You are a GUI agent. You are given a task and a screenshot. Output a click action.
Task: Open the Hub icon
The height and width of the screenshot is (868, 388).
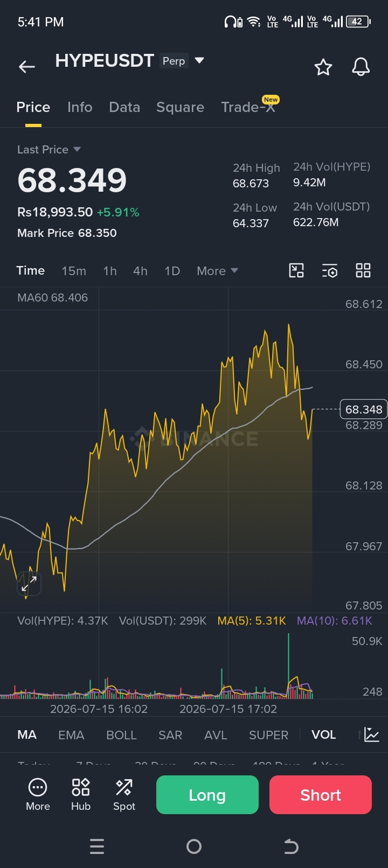point(81,795)
